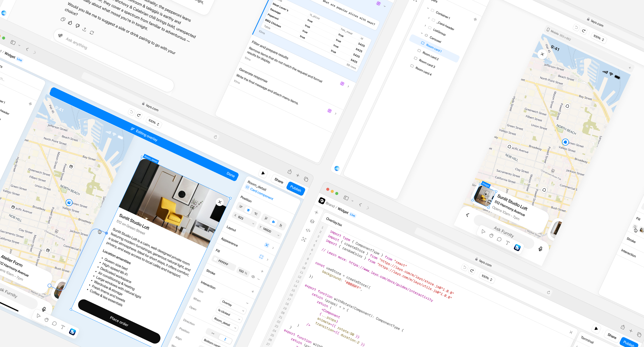Screen dimensions: 644x347
Task: Click the FFFFFF fill color swatch
Action: click(x=215, y=260)
